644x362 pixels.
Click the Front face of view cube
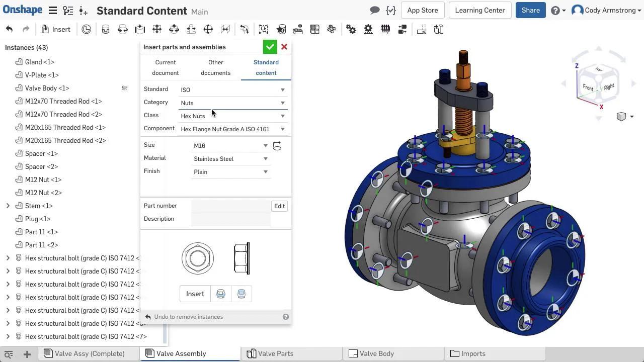click(x=588, y=87)
